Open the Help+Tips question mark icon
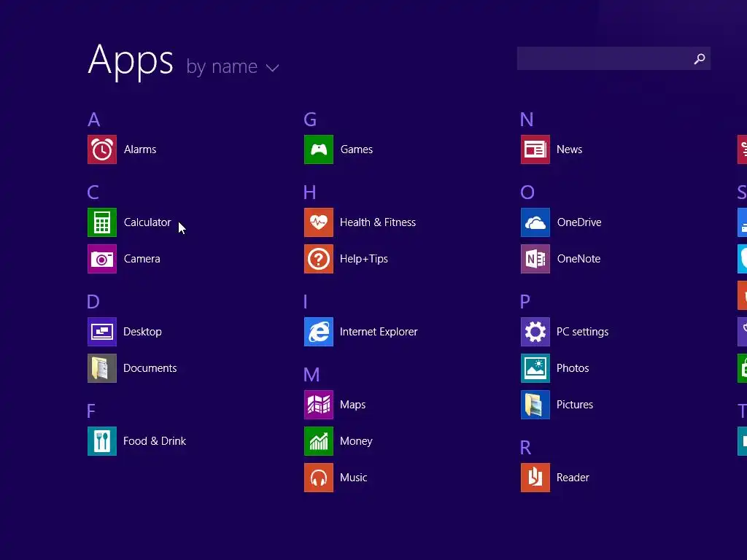 [x=319, y=259]
